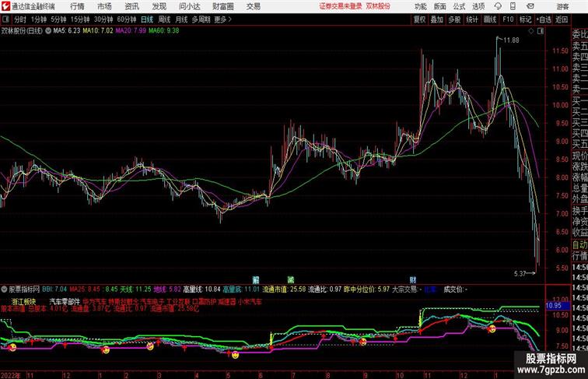This screenshot has height=379, width=588.
Task: Toggle the right info panel icon
Action: (x=541, y=31)
